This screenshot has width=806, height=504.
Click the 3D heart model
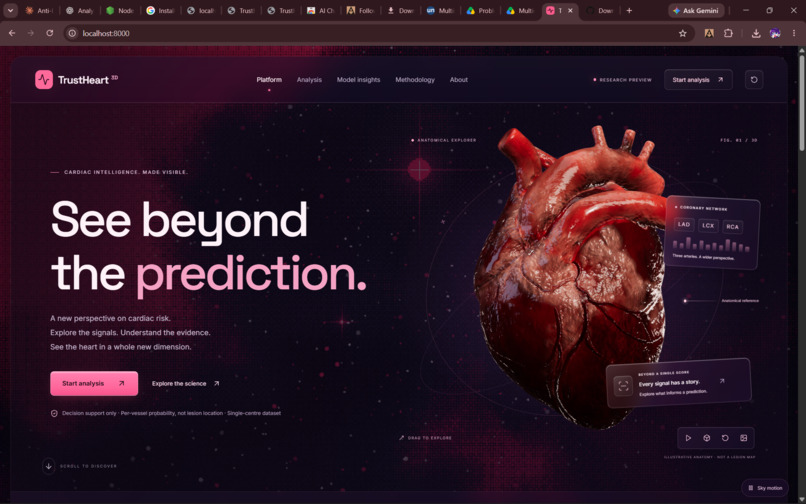point(571,278)
